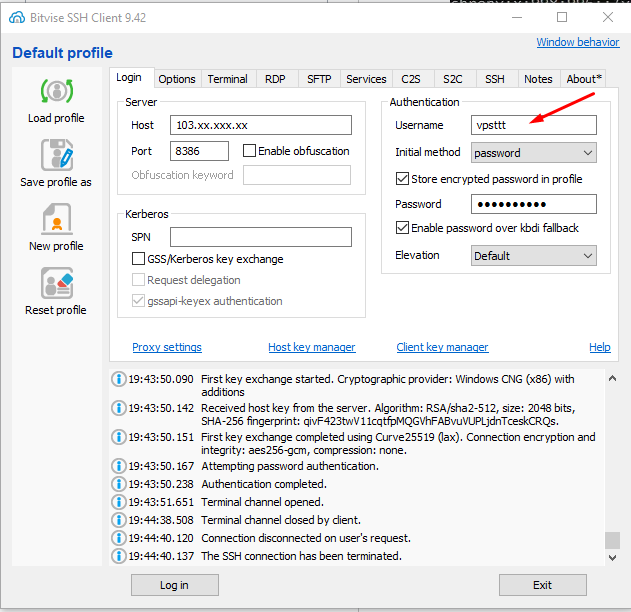Open the RDP tab
Viewport: 631px width, 612px height.
(x=276, y=79)
